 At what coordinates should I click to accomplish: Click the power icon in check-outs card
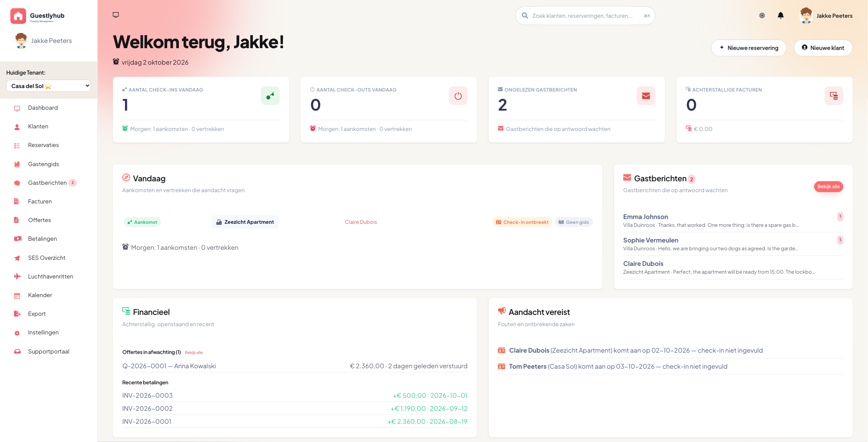(458, 96)
